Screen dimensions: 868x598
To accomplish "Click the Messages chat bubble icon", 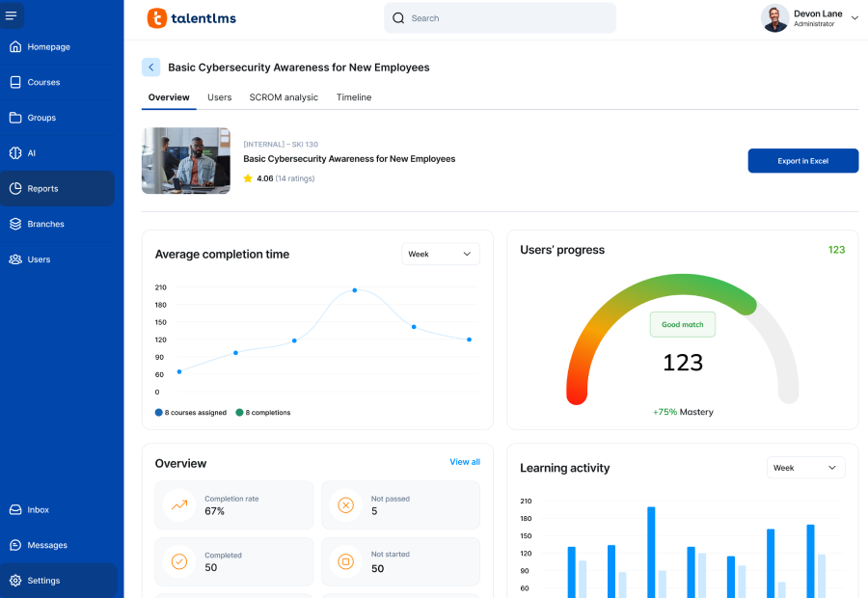I will coord(15,545).
